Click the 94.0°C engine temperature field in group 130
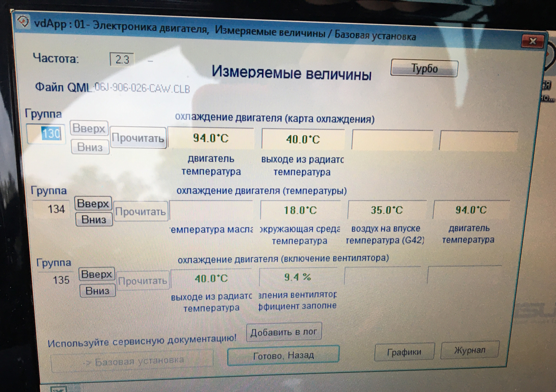The image size is (556, 392). click(211, 138)
